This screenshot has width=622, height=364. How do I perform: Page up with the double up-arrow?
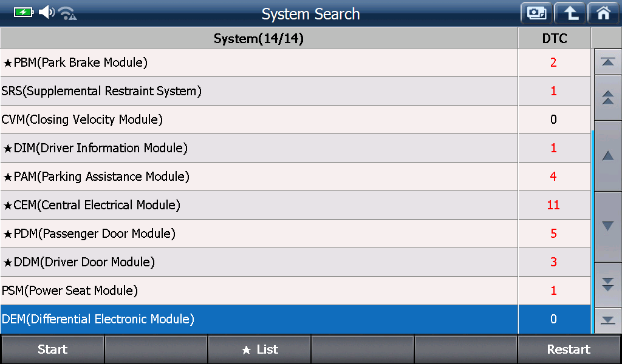pyautogui.click(x=607, y=98)
